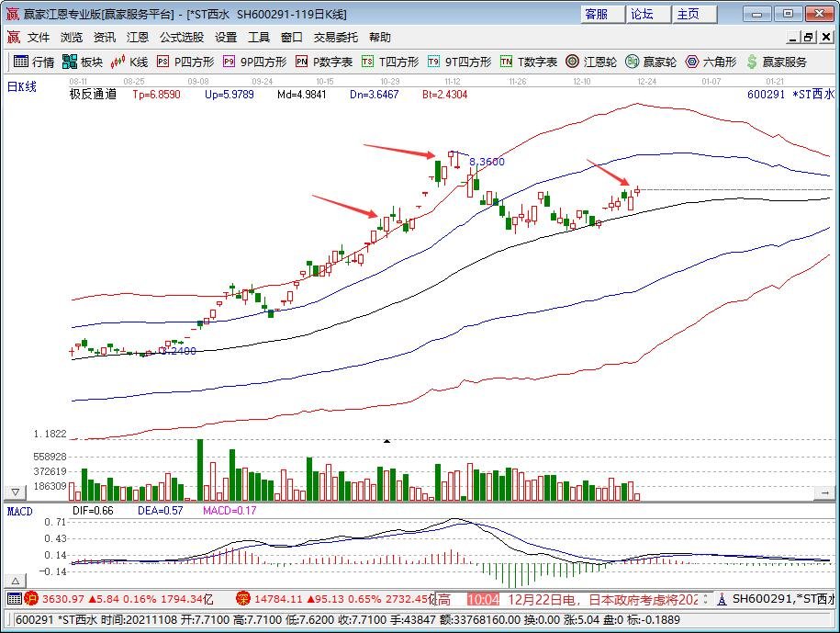Click the grid icon in status bar
This screenshot has width=840, height=633.
(x=15, y=599)
